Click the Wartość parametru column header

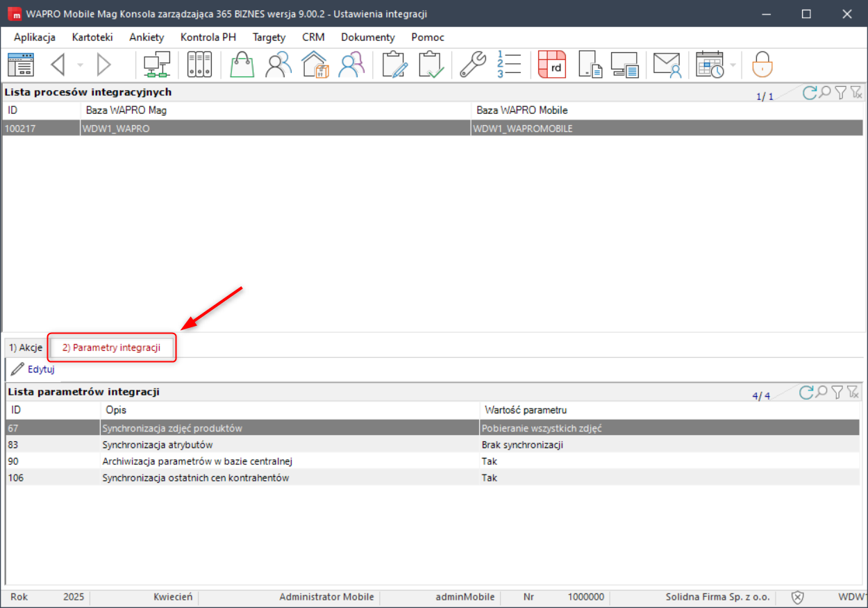point(670,410)
